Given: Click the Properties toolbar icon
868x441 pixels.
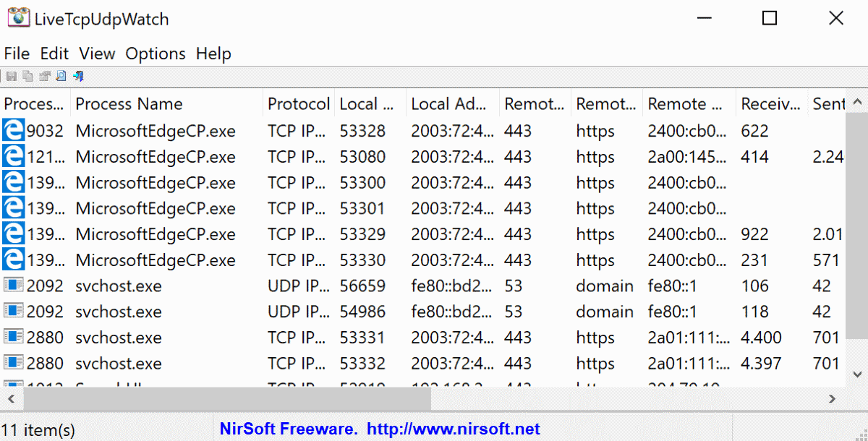Looking at the screenshot, I should pyautogui.click(x=45, y=76).
